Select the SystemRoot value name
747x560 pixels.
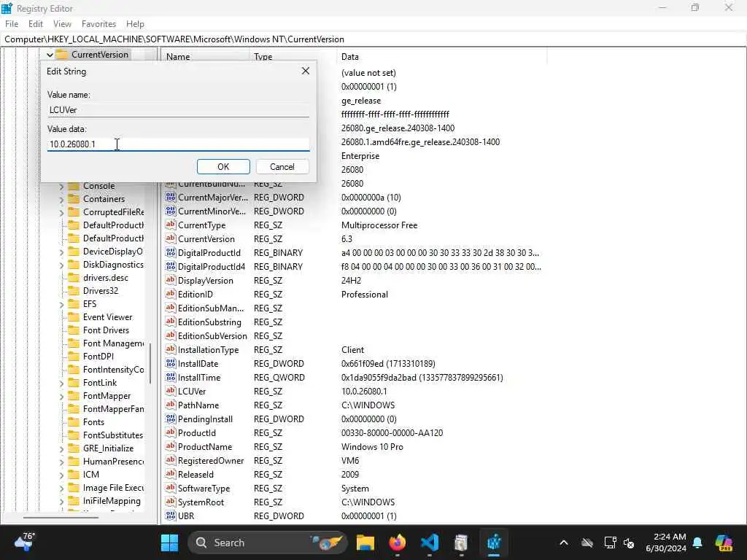point(201,502)
